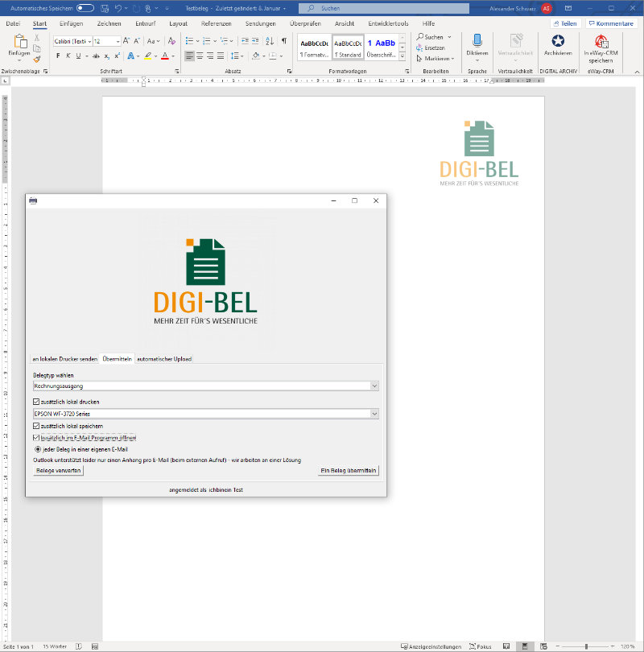Open the Datei menu

(14, 23)
